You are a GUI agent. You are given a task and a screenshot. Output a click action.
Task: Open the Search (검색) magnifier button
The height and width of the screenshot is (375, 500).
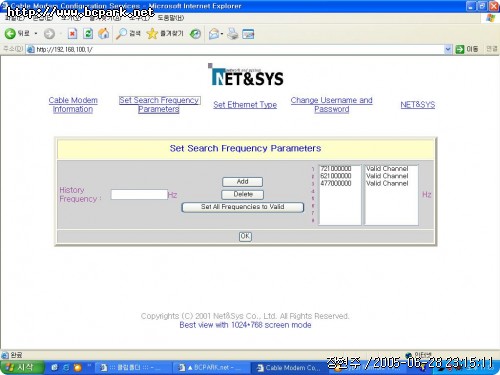click(x=128, y=34)
